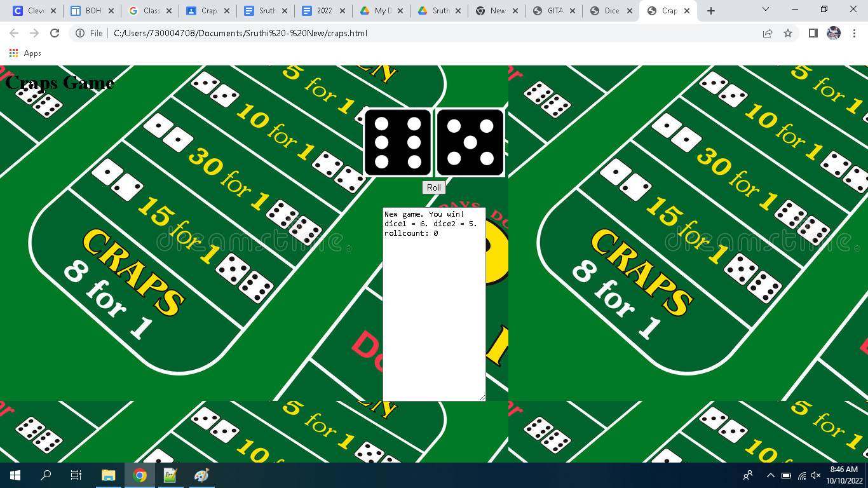Bookmark this page with the star icon

[788, 33]
